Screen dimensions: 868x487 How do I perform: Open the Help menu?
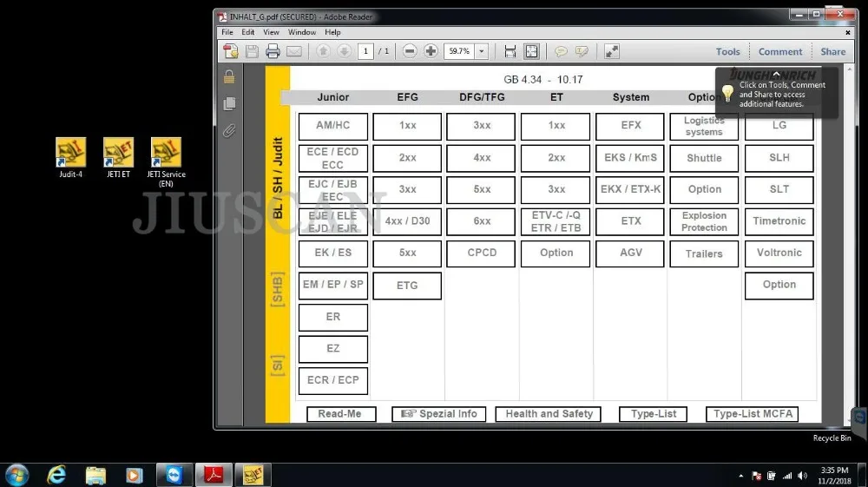[332, 32]
